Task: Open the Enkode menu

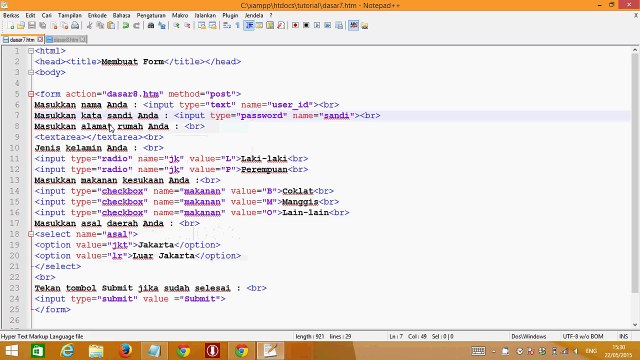Action: pyautogui.click(x=97, y=16)
